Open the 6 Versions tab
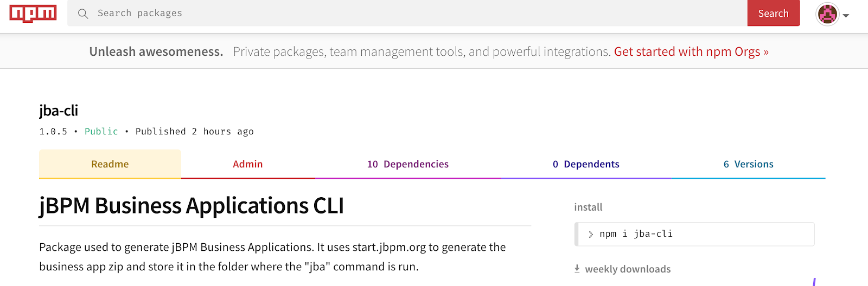868x286 pixels. 749,164
